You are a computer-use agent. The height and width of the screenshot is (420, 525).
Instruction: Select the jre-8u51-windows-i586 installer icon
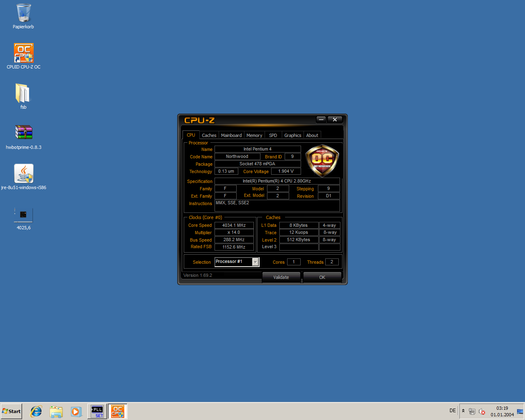pos(23,177)
